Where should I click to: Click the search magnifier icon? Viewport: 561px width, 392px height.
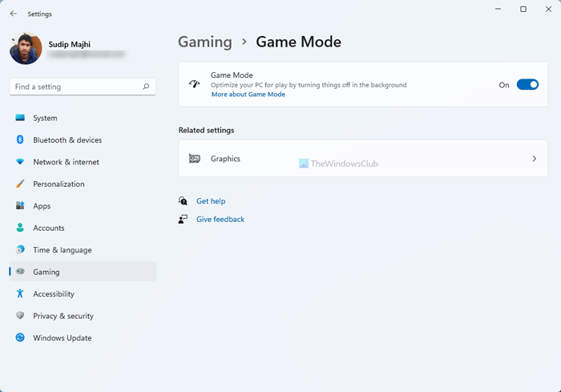click(x=146, y=87)
